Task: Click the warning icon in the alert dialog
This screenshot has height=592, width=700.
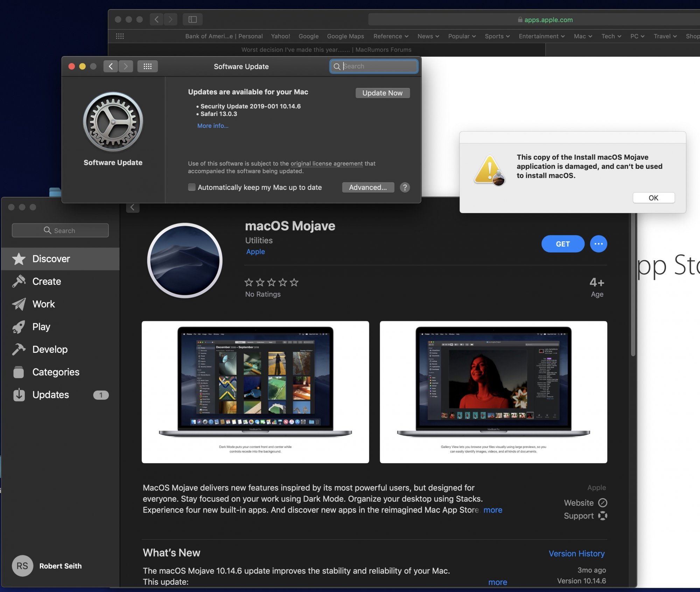Action: [x=490, y=171]
